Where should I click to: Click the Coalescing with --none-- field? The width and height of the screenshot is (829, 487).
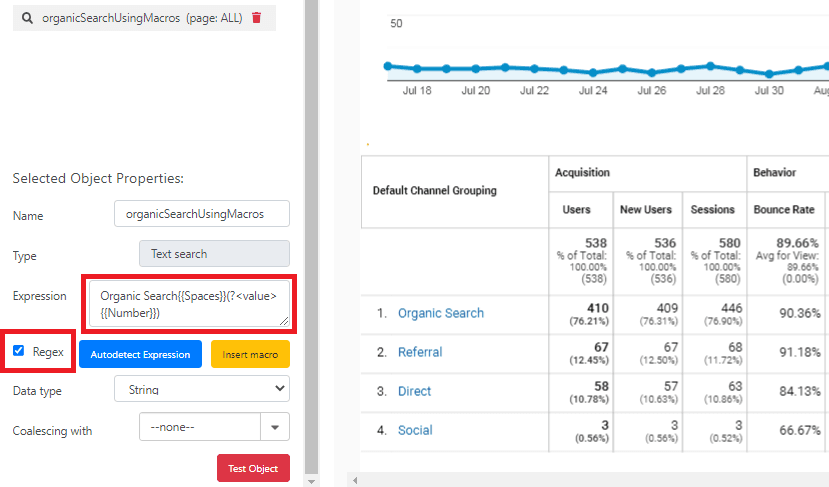click(x=199, y=428)
